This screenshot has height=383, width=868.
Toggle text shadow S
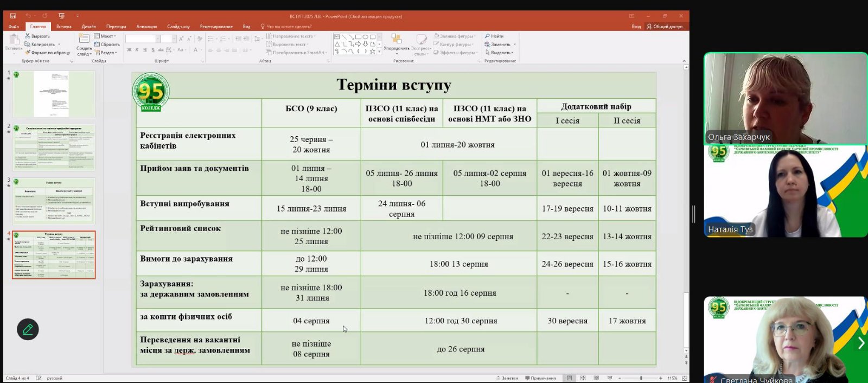click(152, 50)
